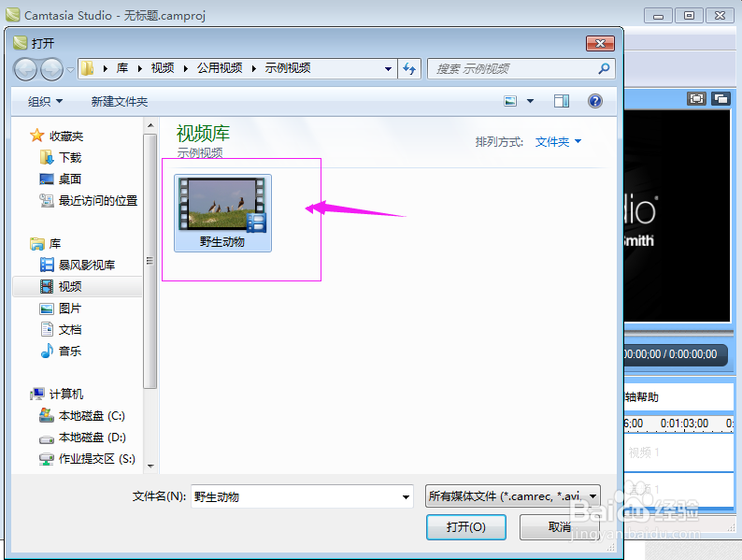Toggle the preview pane icon
The height and width of the screenshot is (560, 742).
(x=562, y=101)
